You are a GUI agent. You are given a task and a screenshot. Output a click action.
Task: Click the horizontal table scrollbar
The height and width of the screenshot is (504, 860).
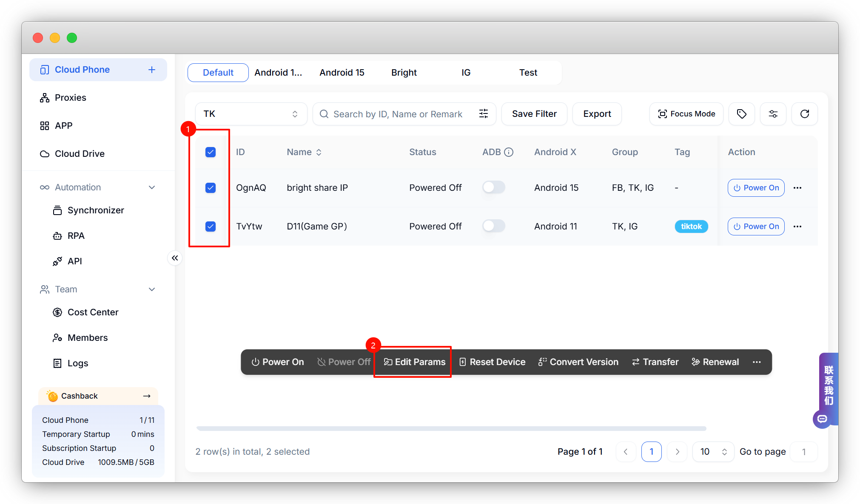[x=451, y=428]
